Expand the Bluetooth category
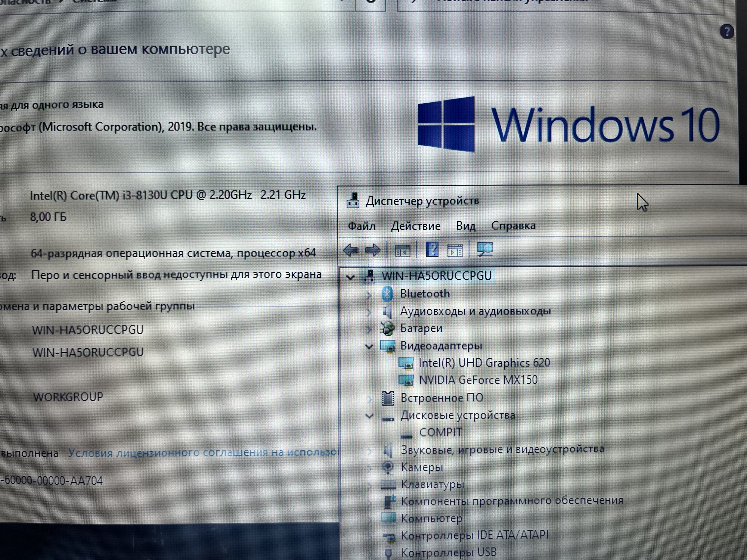This screenshot has width=747, height=560. (369, 295)
